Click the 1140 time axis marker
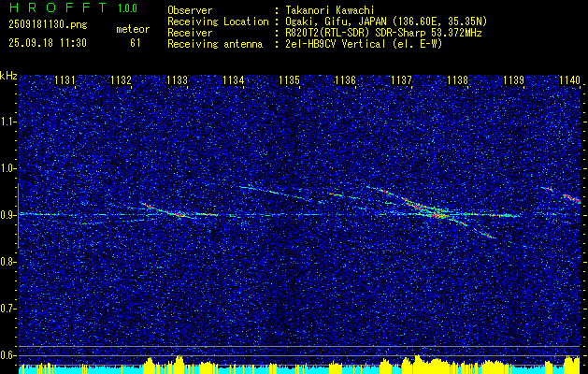This screenshot has height=374, width=588. (x=569, y=79)
